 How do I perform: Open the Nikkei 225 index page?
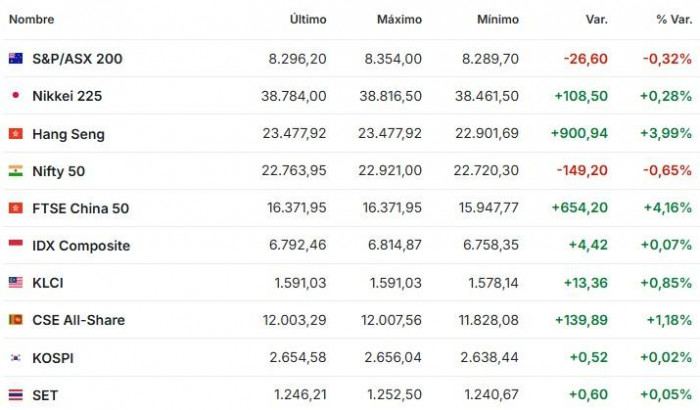[x=67, y=96]
